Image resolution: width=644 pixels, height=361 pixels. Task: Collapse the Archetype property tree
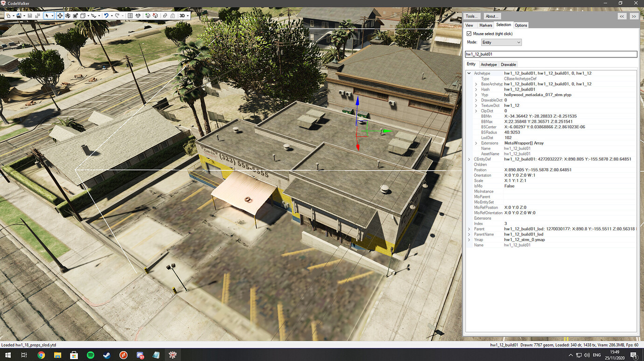[469, 73]
